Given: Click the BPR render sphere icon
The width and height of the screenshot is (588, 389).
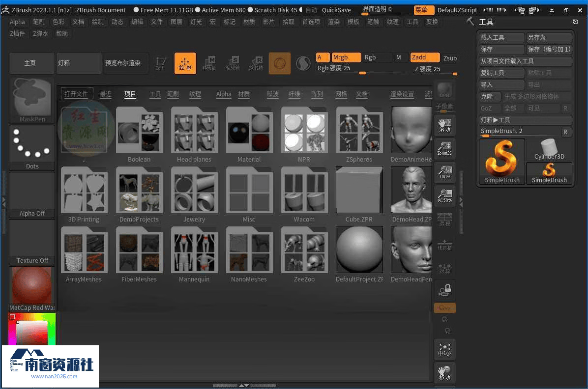Looking at the screenshot, I should point(445,90).
